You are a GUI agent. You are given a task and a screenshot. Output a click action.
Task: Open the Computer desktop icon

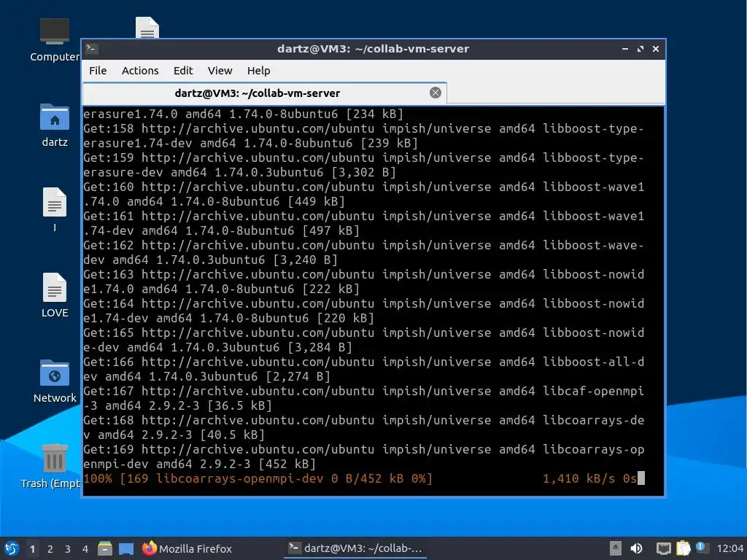(x=54, y=40)
